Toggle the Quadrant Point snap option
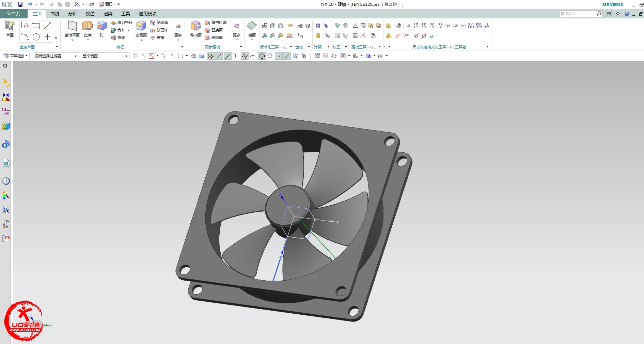Image resolution: width=644 pixels, height=344 pixels. coord(270,56)
